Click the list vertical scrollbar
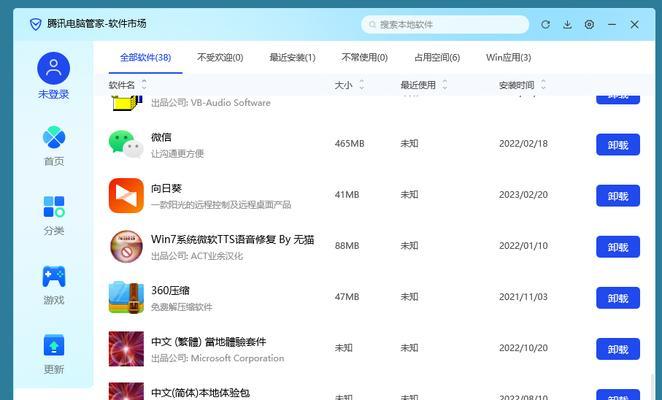Viewport: 662px width, 400px height. pyautogui.click(x=653, y=386)
